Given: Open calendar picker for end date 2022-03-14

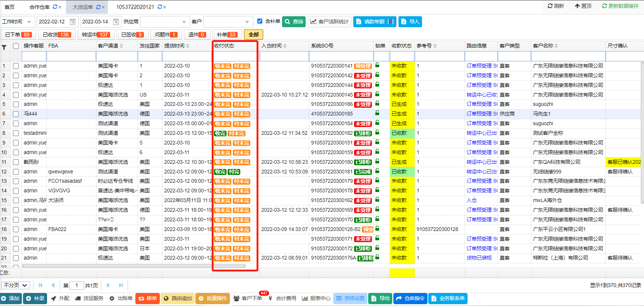Looking at the screenshot, I should [x=116, y=22].
